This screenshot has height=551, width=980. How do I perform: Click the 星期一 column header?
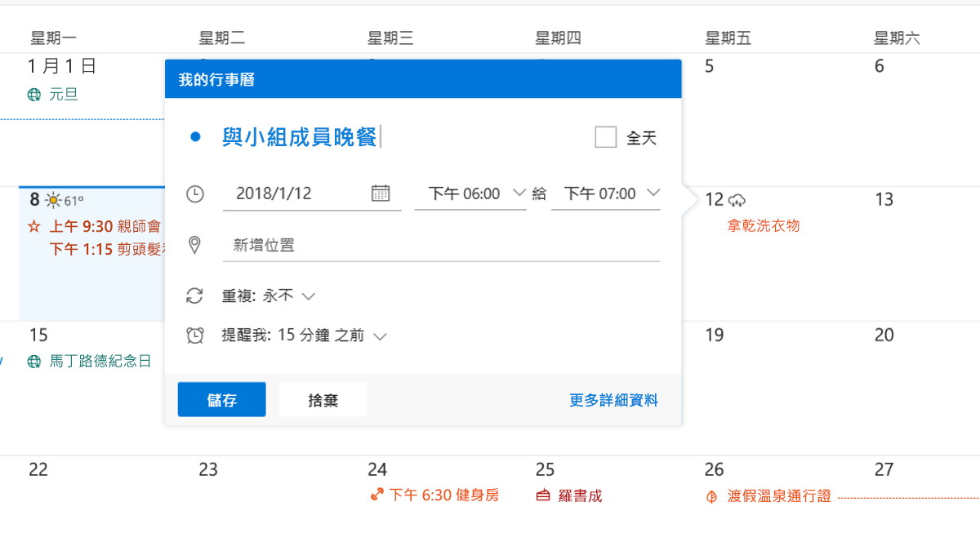tap(53, 38)
